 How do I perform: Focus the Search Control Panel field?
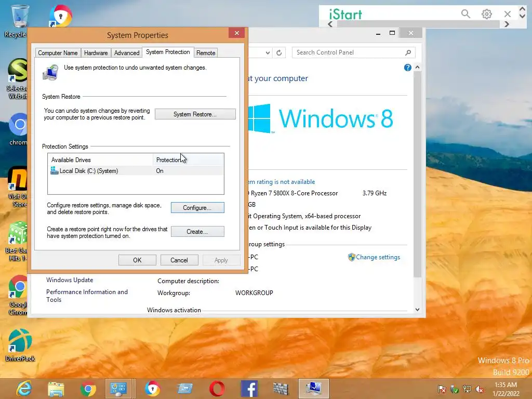pyautogui.click(x=353, y=52)
